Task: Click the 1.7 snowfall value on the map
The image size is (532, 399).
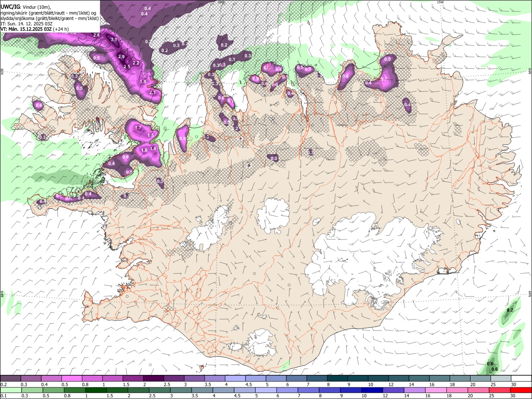Action: (x=138, y=128)
